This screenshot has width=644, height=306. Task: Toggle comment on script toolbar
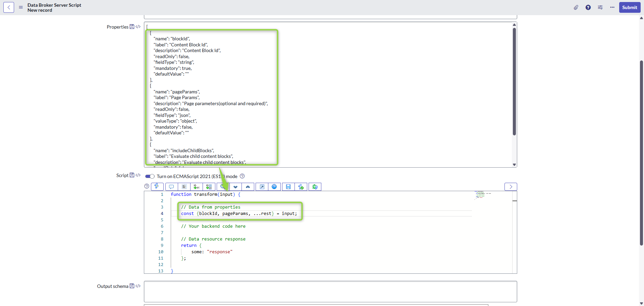click(x=171, y=187)
